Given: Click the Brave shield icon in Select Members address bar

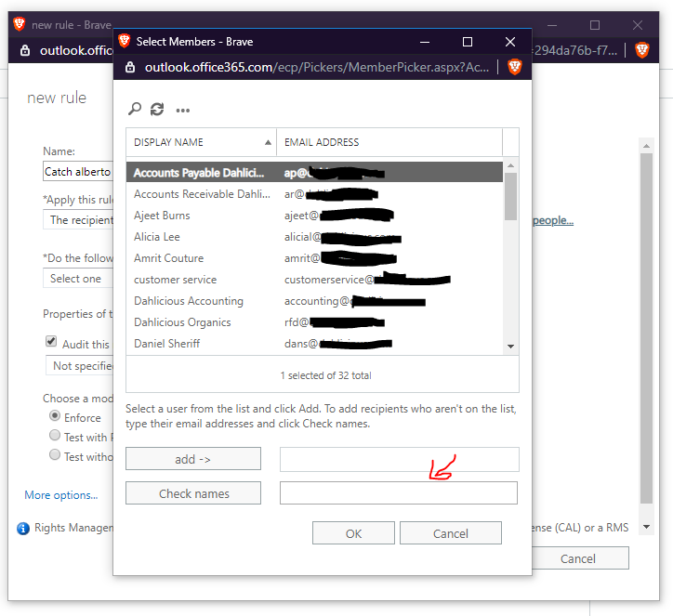Looking at the screenshot, I should [x=515, y=67].
